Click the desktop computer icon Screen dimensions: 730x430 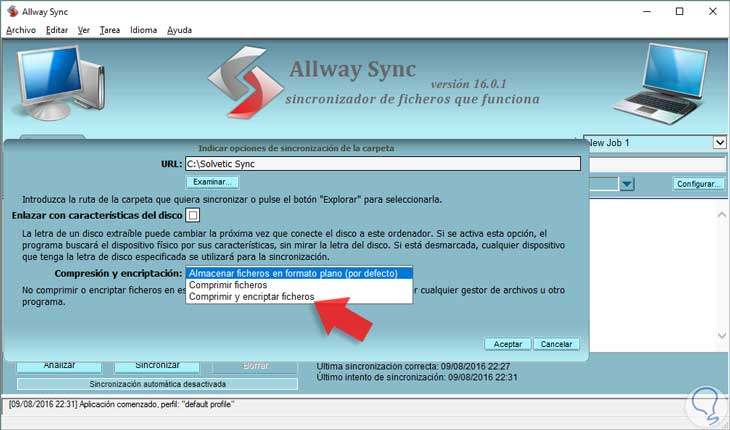pyautogui.click(x=61, y=83)
